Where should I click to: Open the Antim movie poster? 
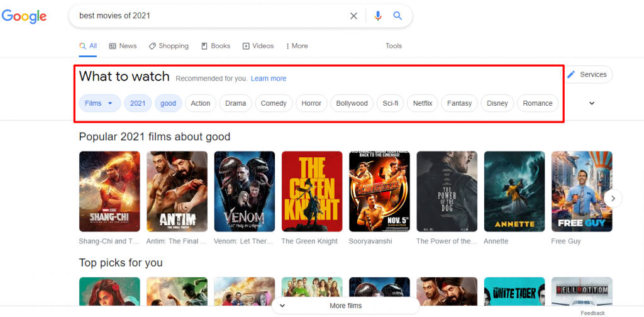(177, 191)
